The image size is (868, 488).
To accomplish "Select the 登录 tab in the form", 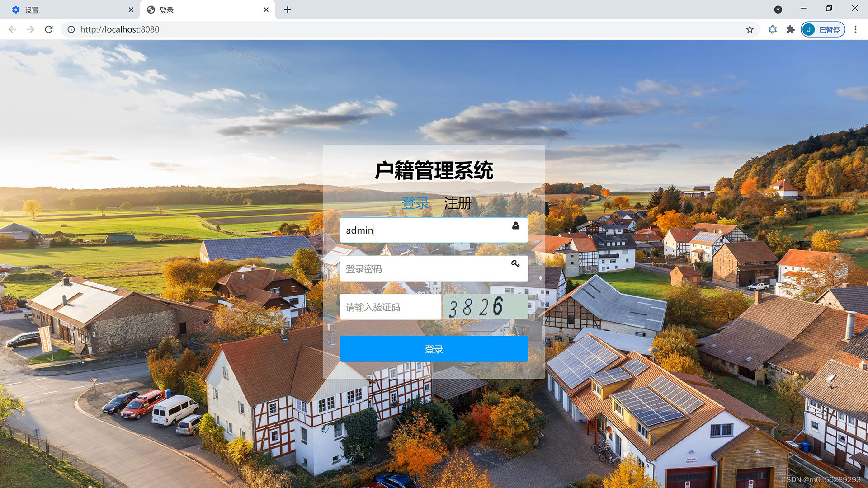I will click(415, 203).
